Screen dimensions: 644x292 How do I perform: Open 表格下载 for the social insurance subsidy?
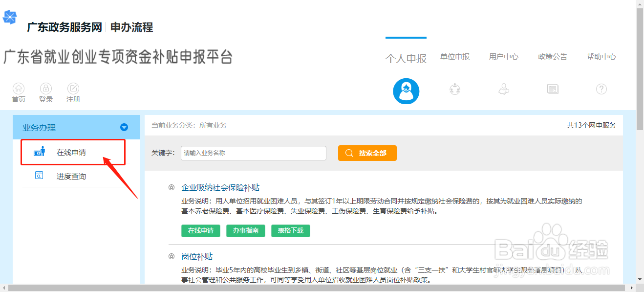click(290, 230)
